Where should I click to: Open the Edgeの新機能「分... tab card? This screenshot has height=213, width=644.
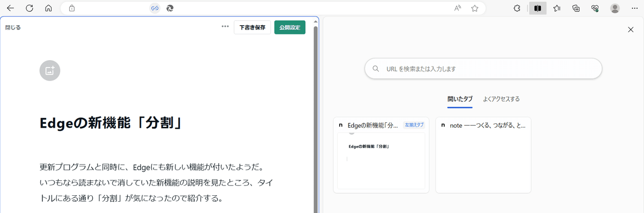click(x=381, y=155)
